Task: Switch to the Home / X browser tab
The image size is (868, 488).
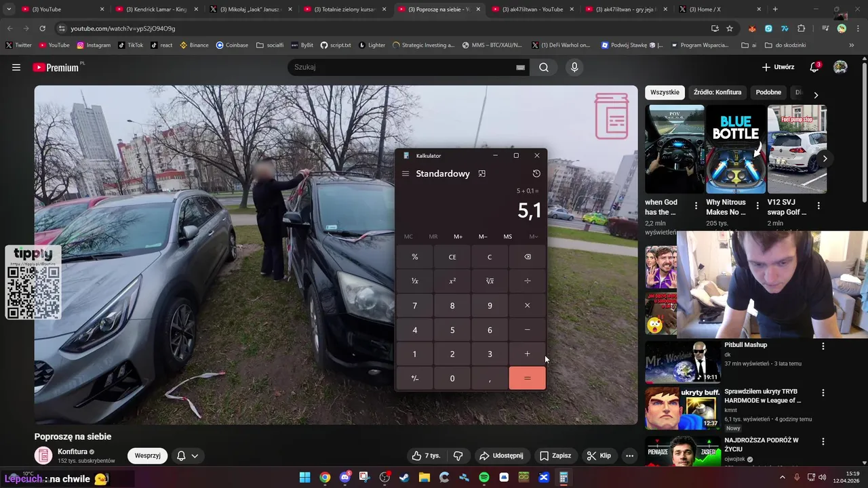Action: [719, 9]
